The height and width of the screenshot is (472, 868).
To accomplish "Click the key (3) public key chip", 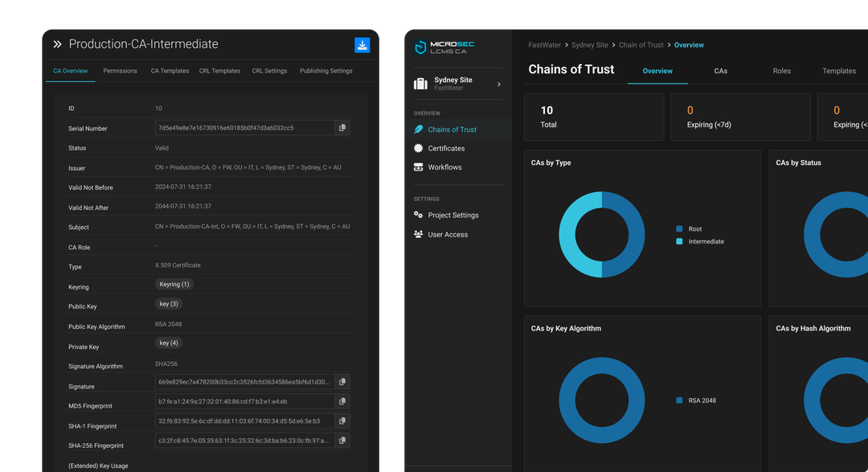I will (169, 304).
